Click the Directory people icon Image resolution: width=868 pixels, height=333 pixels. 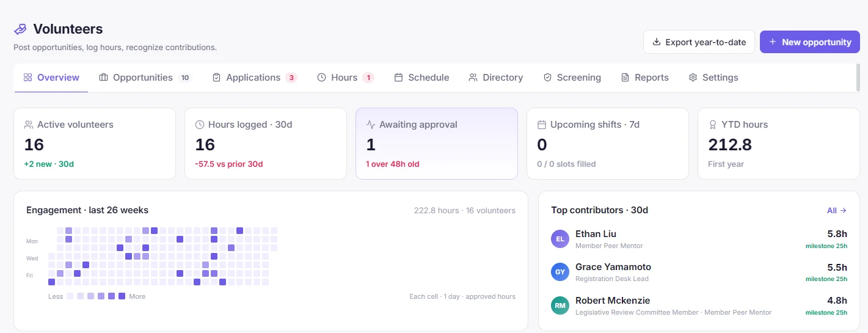coord(473,78)
